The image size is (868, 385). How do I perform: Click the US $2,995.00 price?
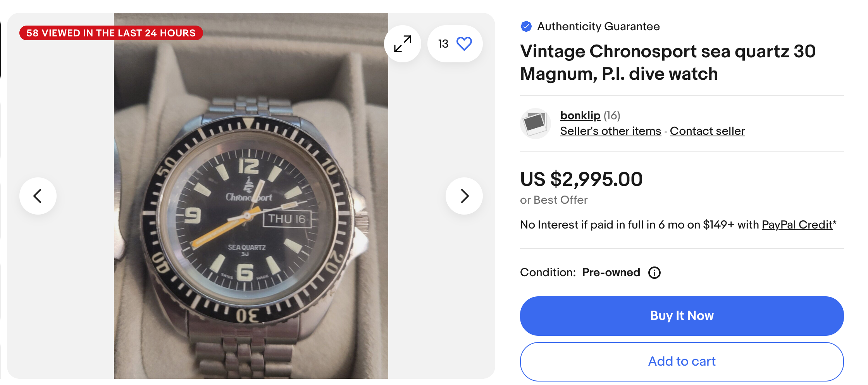click(x=581, y=179)
